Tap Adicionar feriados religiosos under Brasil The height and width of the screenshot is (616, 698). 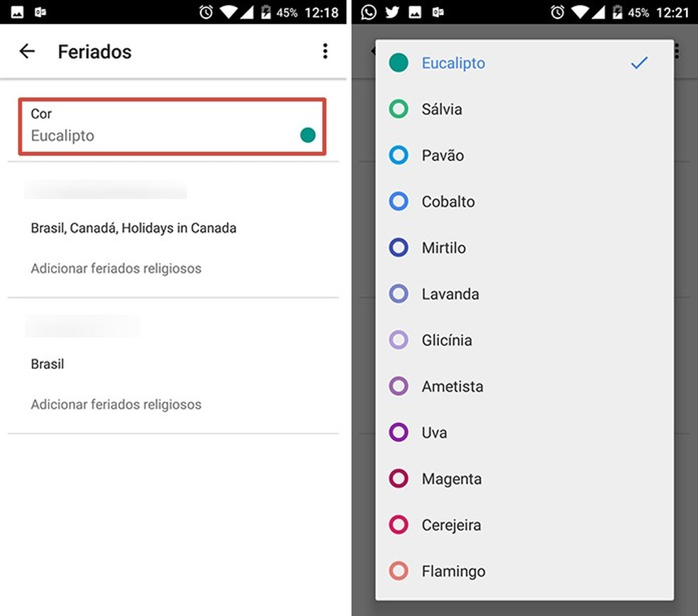coord(116,405)
